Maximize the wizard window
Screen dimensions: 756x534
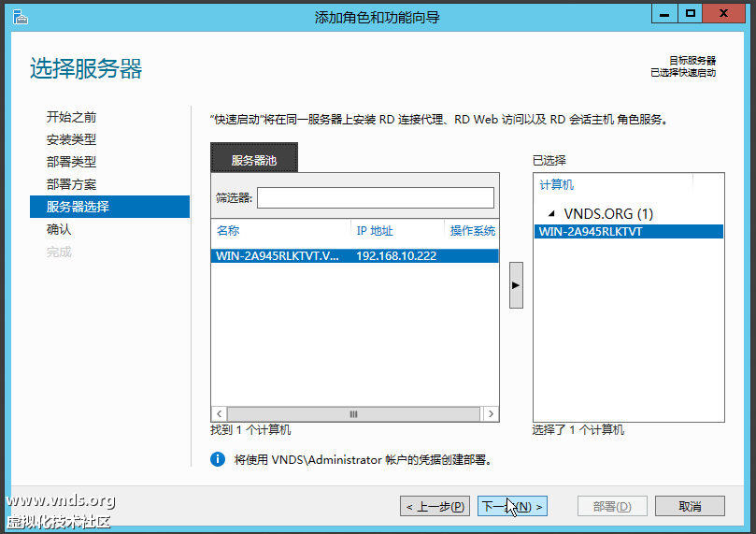click(691, 13)
